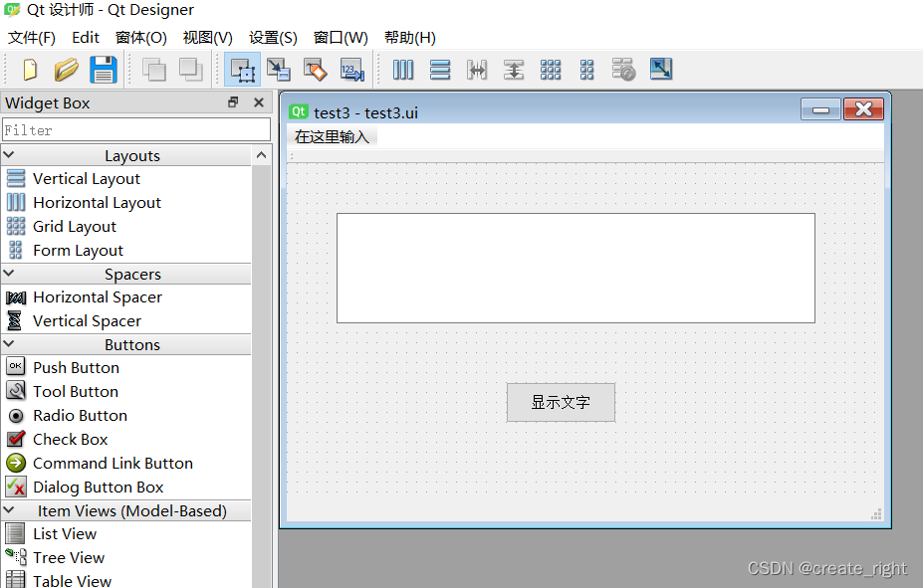923x588 pixels.
Task: Apply Lay Out in a Grid from toolbar
Action: coord(551,70)
